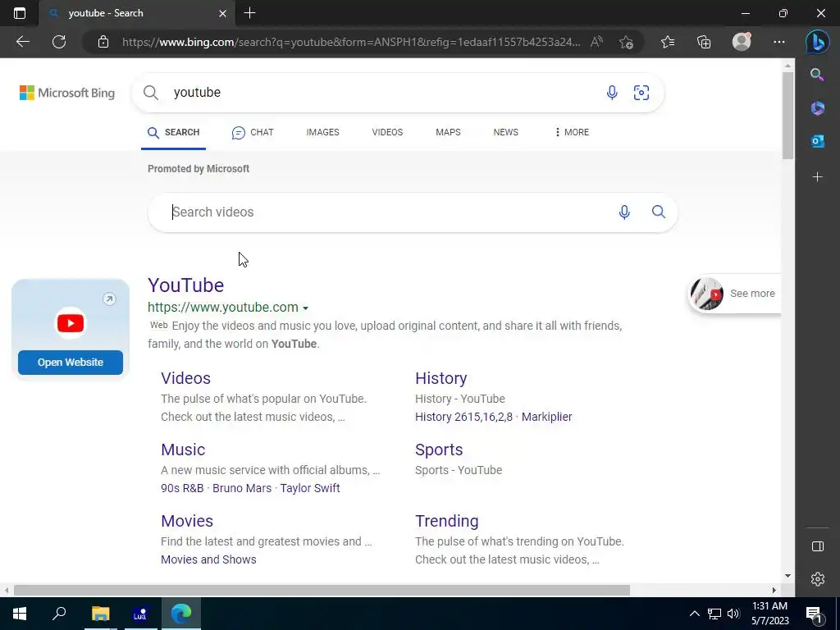Open the YouTube result title link

coord(186,285)
